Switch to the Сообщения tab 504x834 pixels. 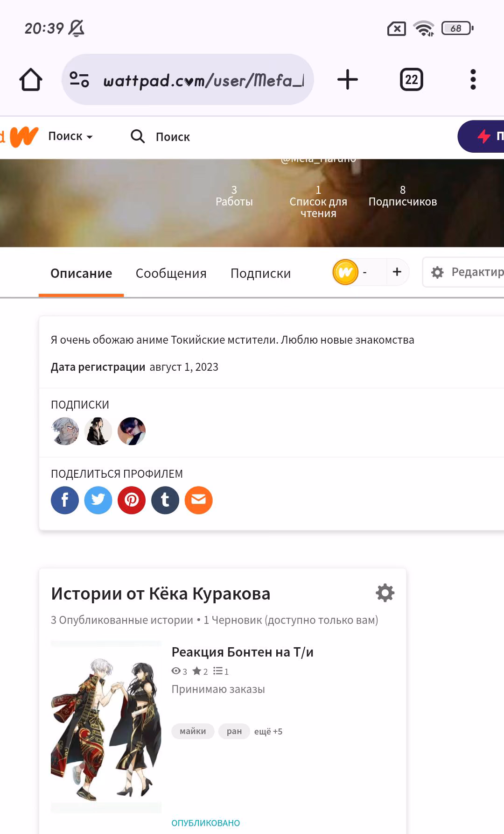point(171,273)
